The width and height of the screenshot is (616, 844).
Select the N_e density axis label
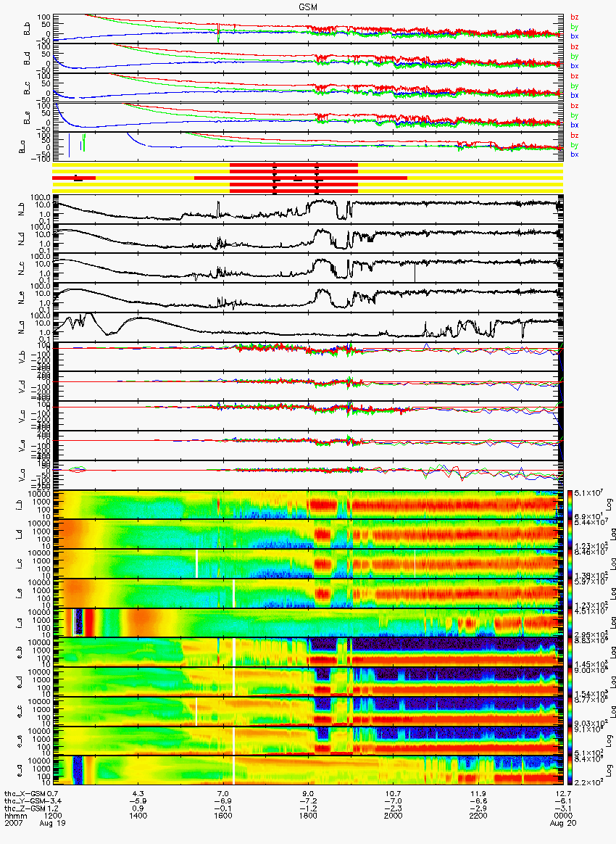point(22,298)
